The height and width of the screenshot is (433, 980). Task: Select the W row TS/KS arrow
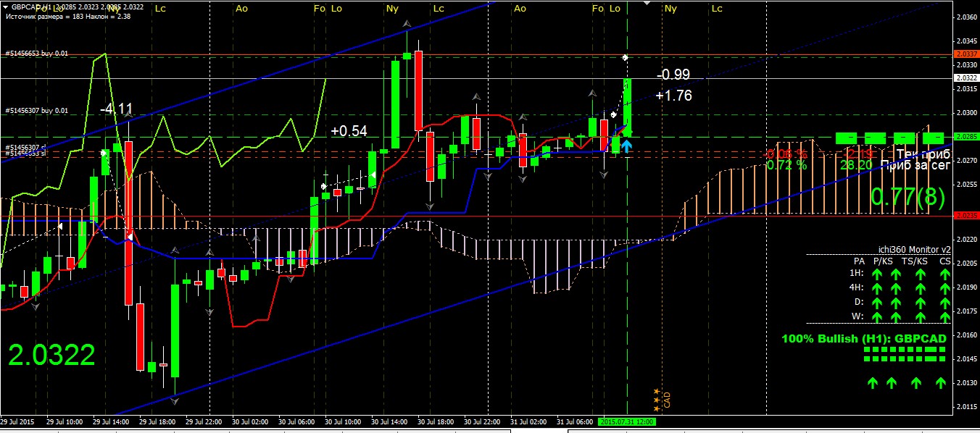click(x=921, y=316)
